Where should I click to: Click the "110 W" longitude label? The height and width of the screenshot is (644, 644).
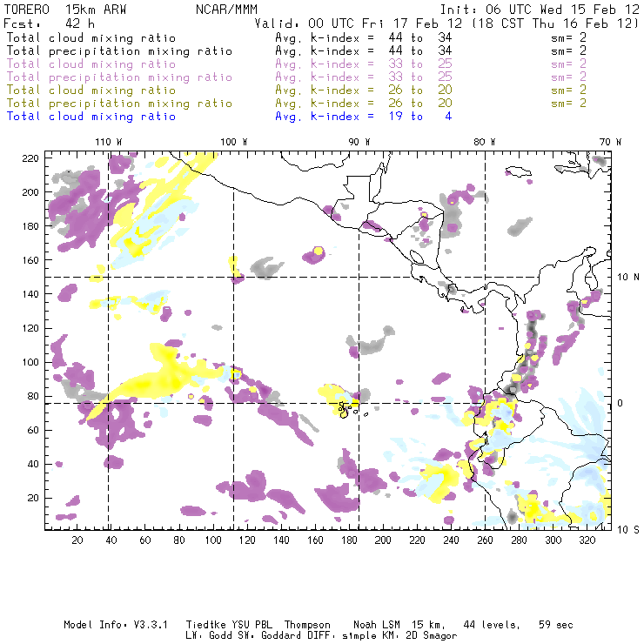[109, 142]
